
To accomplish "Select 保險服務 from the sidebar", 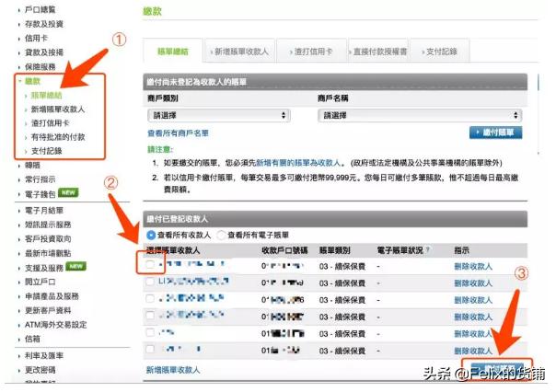I will pos(40,66).
